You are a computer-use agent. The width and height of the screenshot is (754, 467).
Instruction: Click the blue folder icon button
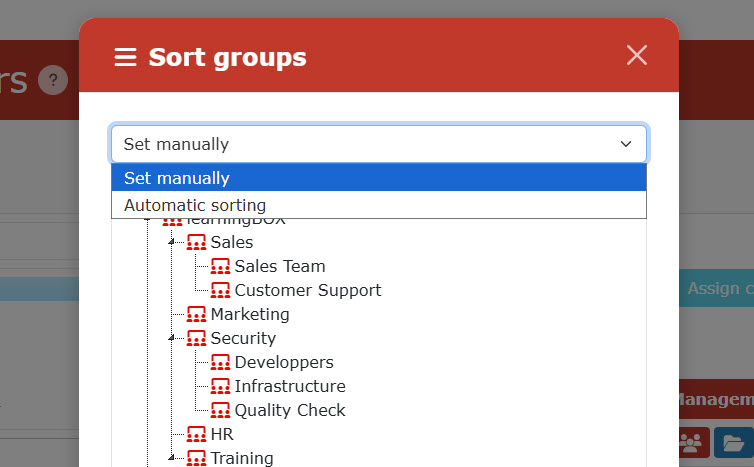(733, 442)
